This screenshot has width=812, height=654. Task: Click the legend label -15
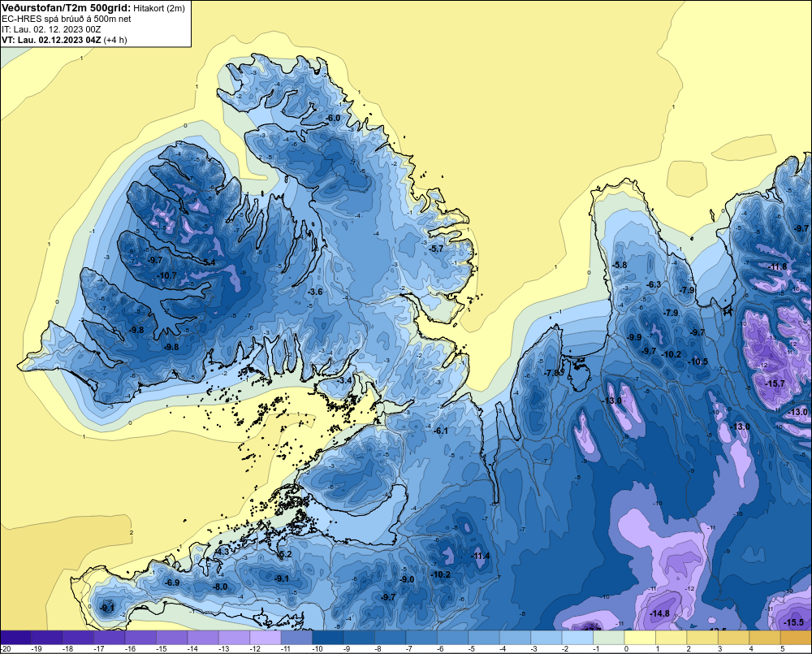coord(161,649)
